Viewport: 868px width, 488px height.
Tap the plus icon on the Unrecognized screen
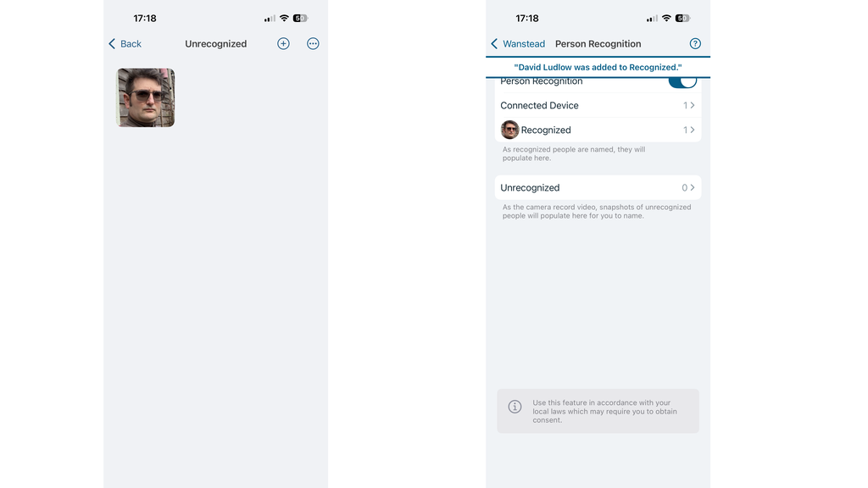pos(283,44)
